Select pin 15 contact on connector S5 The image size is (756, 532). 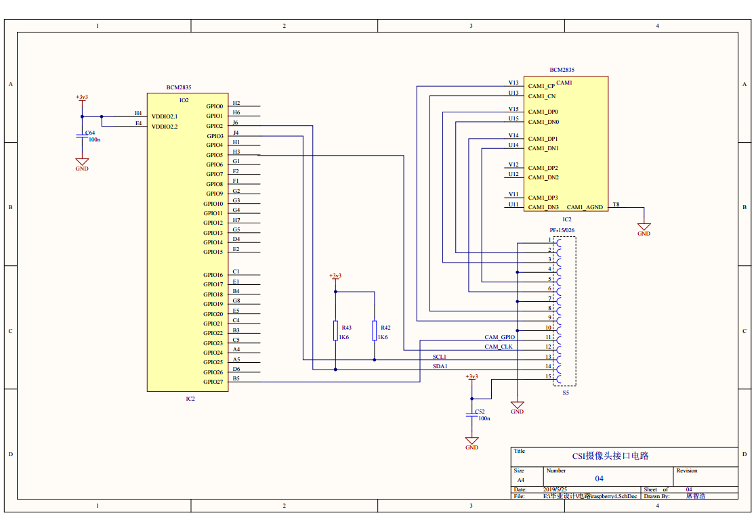click(x=558, y=380)
